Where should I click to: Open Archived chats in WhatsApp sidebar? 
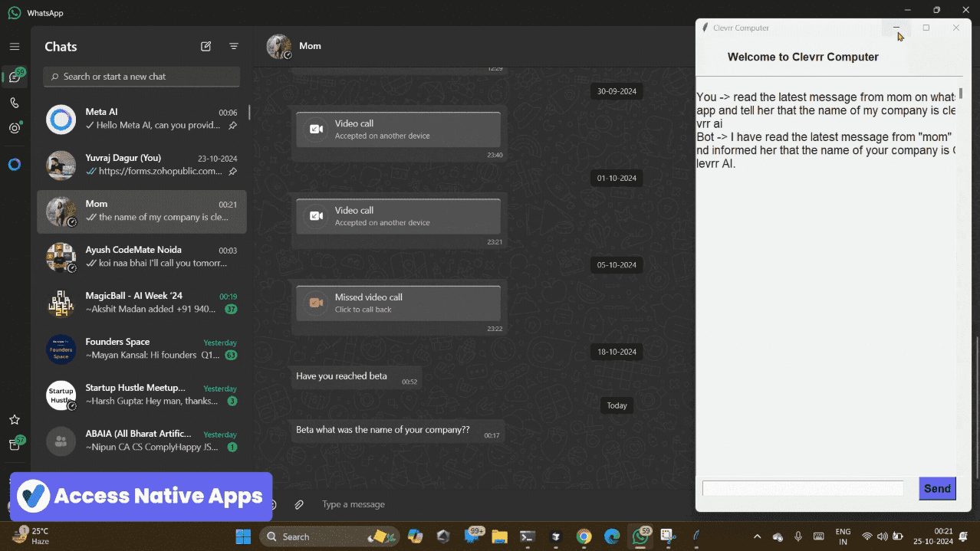[x=15, y=444]
